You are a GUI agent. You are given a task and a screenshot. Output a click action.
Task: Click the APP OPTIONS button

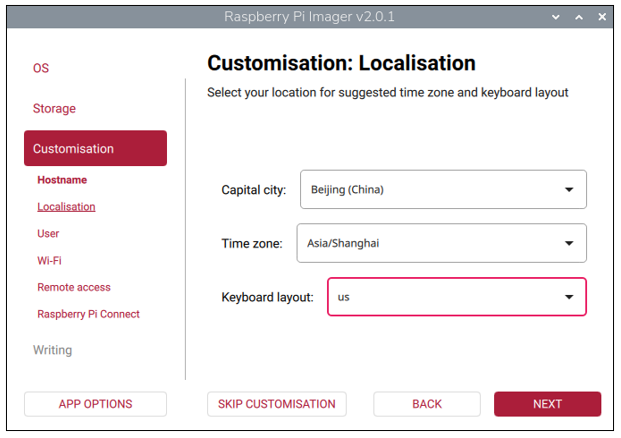pos(95,404)
